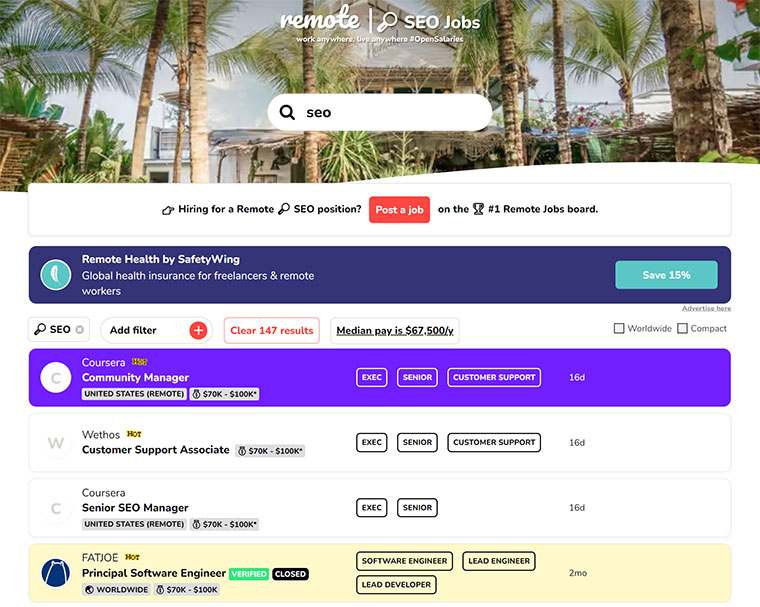Viewport: 760px width, 607px height.
Task: Select the CUSTOMER SUPPORT tag on Wethos job
Action: coord(494,442)
